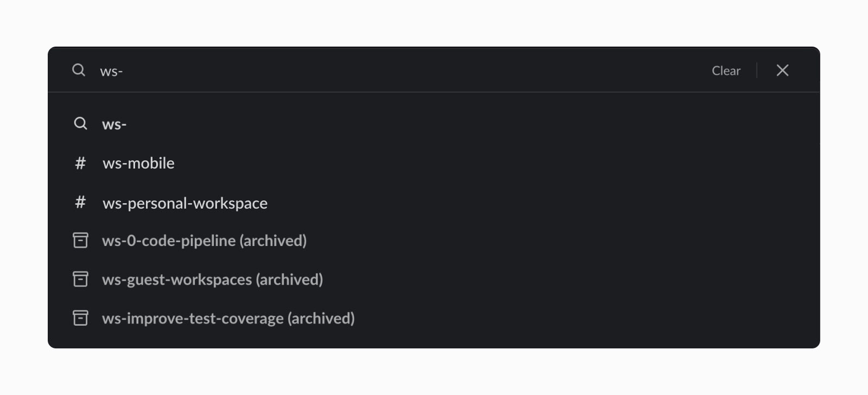The width and height of the screenshot is (868, 395).
Task: Click the (archived) label of ws-improve-test-coverage
Action: point(321,319)
